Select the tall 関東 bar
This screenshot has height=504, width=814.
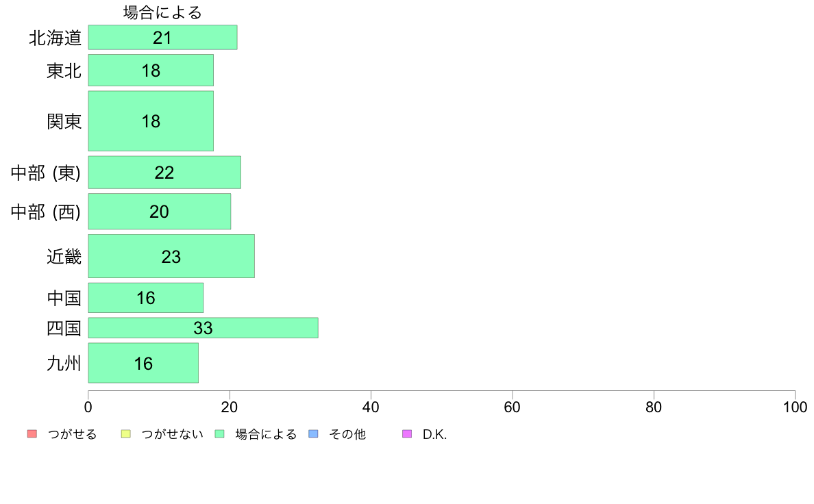151,121
